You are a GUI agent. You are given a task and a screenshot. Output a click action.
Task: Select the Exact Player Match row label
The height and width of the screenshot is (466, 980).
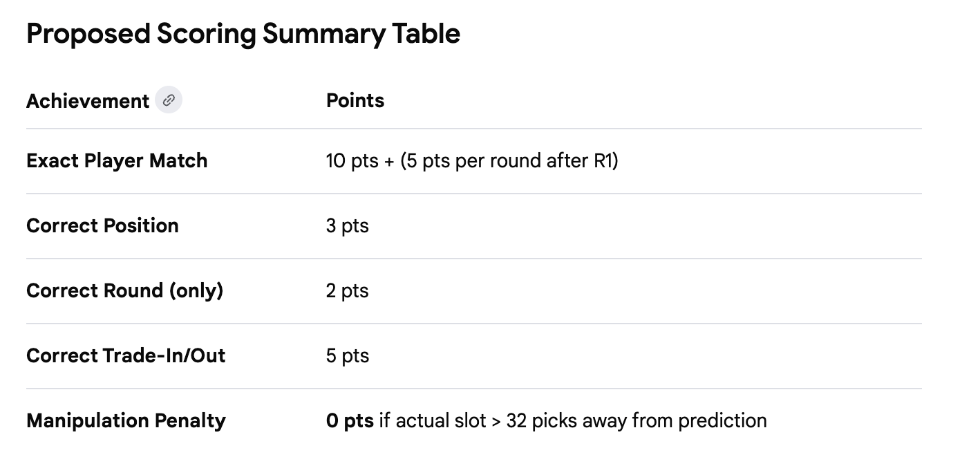[117, 160]
